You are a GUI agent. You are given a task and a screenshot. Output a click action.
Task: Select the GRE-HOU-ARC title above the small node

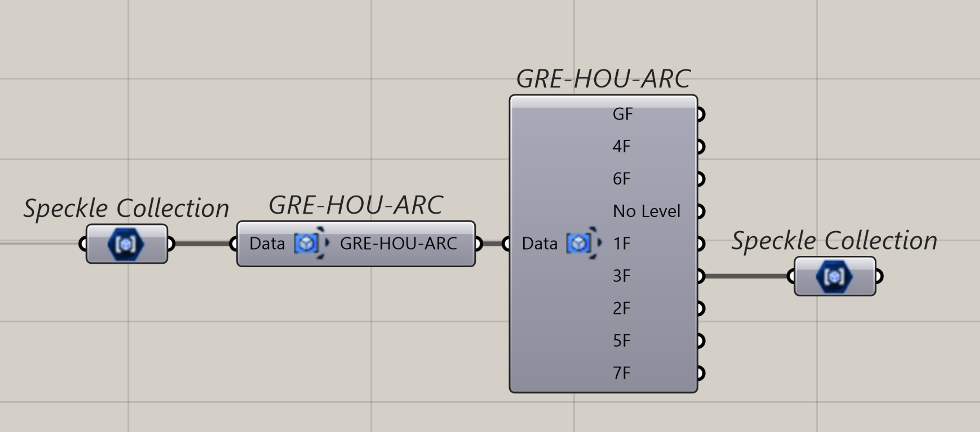356,205
